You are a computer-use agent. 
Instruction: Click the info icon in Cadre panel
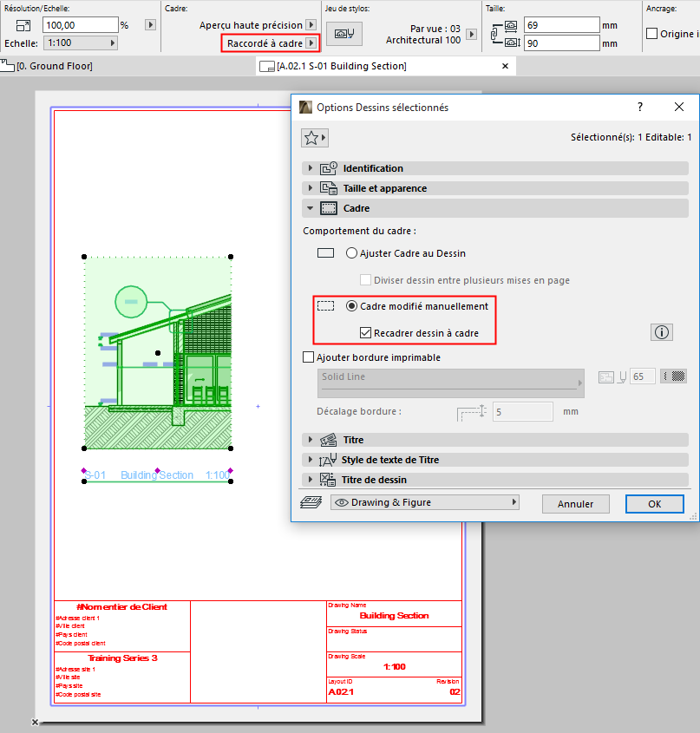click(x=661, y=332)
